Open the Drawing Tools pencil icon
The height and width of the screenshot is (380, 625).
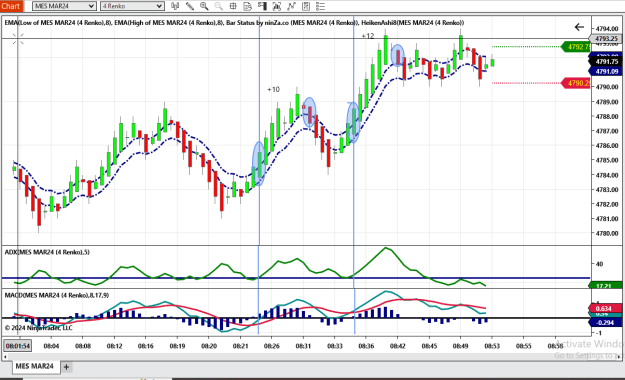[x=190, y=6]
